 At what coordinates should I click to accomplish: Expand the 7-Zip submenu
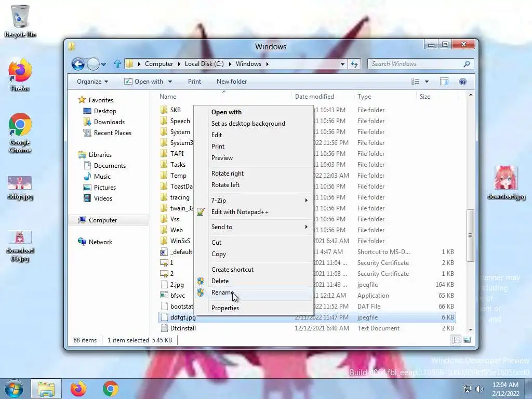(253, 201)
